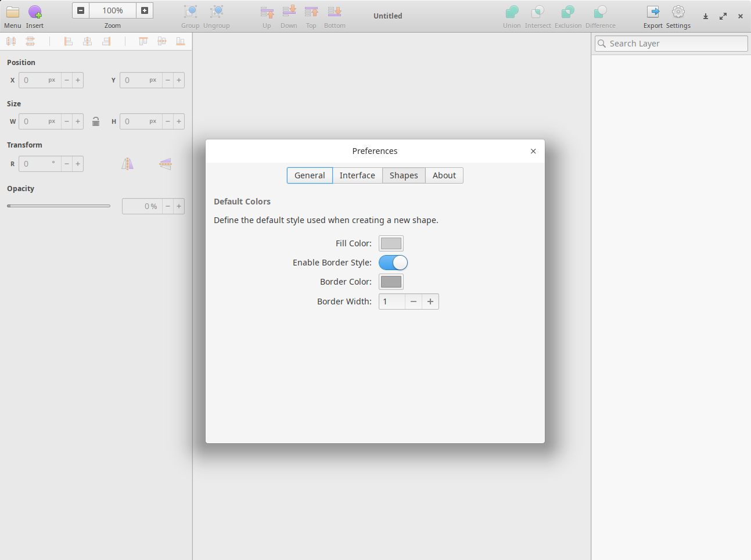Viewport: 751px width, 560px height.
Task: Align selected items to the right
Action: click(x=106, y=41)
